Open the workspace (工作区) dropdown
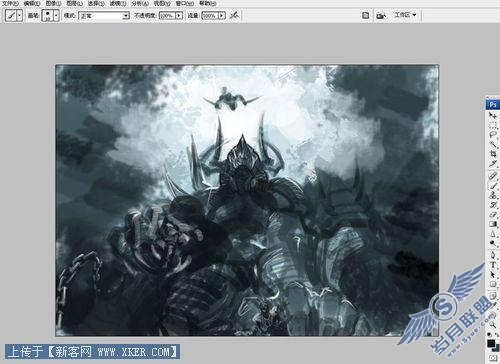This screenshot has width=500, height=364. (406, 15)
